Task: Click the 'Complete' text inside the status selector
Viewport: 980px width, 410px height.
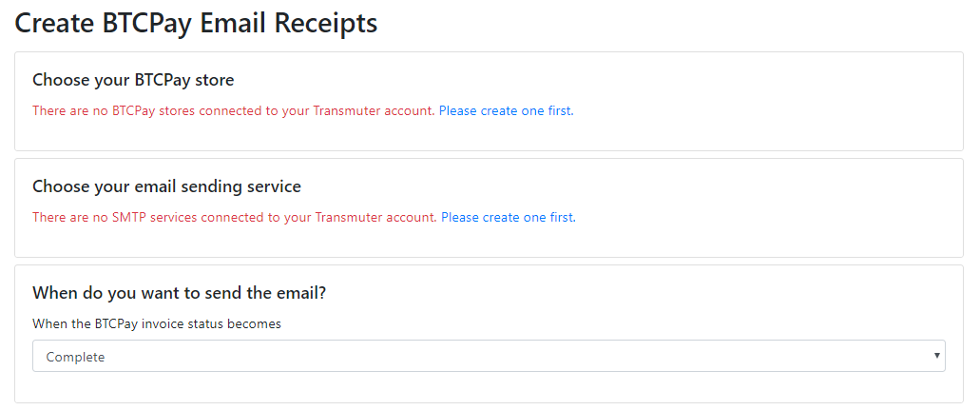Action: tap(76, 358)
